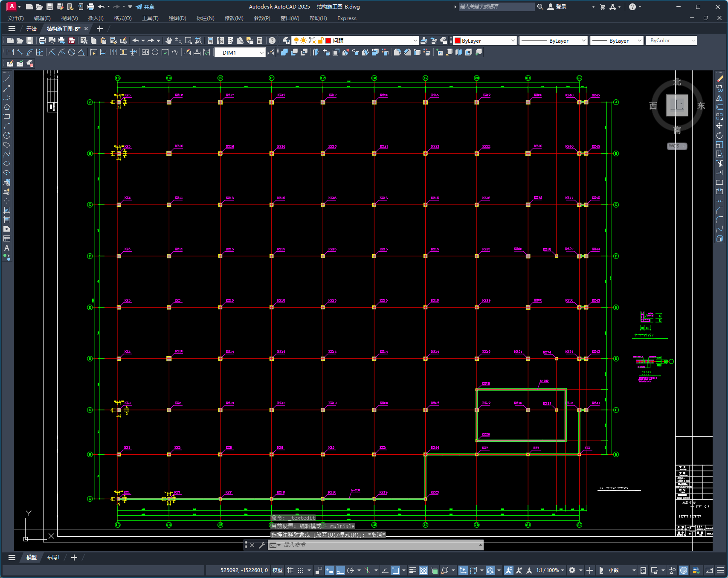Select the Hatch tool
The width and height of the screenshot is (728, 578).
tap(7, 210)
